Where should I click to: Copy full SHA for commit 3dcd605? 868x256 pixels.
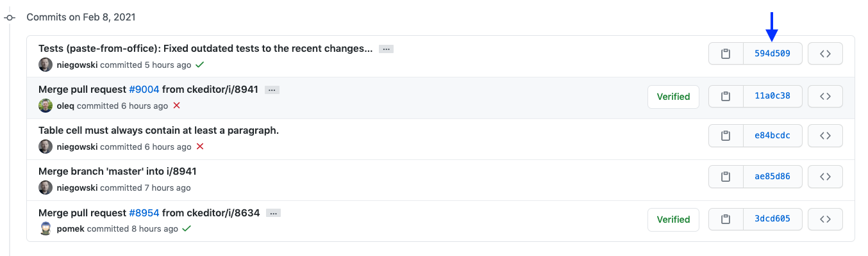726,219
